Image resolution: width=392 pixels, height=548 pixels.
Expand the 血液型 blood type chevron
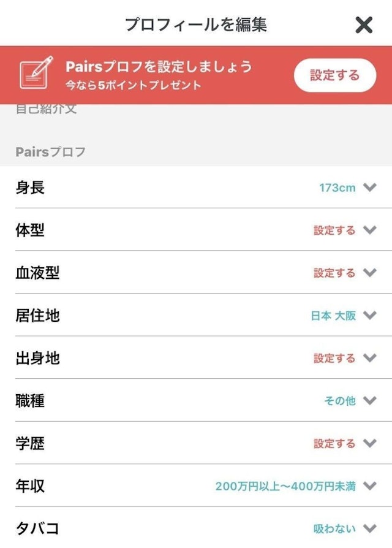(369, 273)
